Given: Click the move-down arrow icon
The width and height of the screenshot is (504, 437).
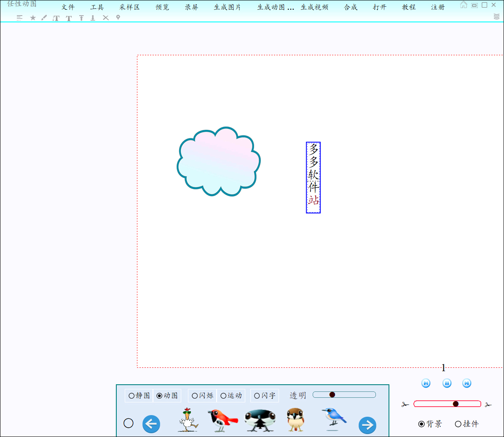Looking at the screenshot, I should [93, 18].
